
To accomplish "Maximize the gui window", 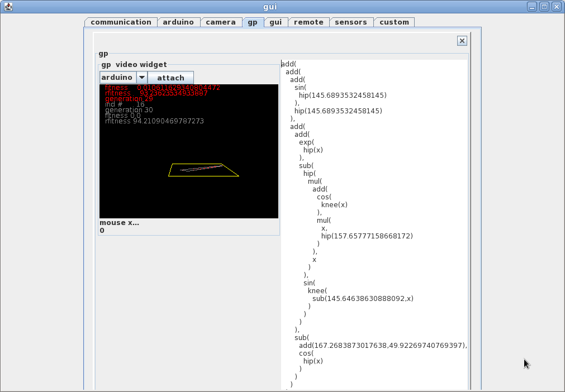I will 544,7.
